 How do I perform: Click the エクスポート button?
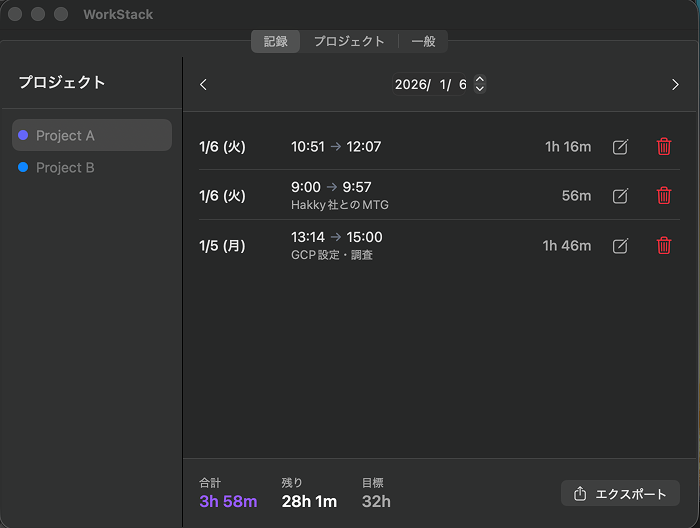[620, 493]
